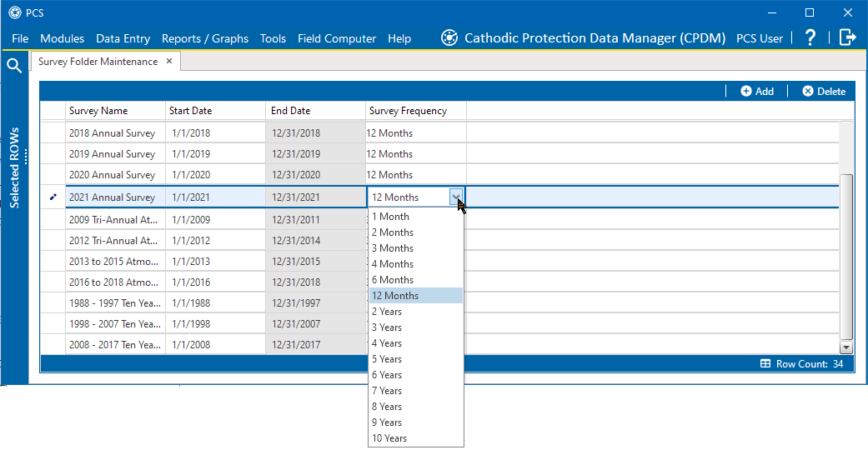Choose 4 Years from frequency list
This screenshot has width=868, height=450.
point(416,343)
